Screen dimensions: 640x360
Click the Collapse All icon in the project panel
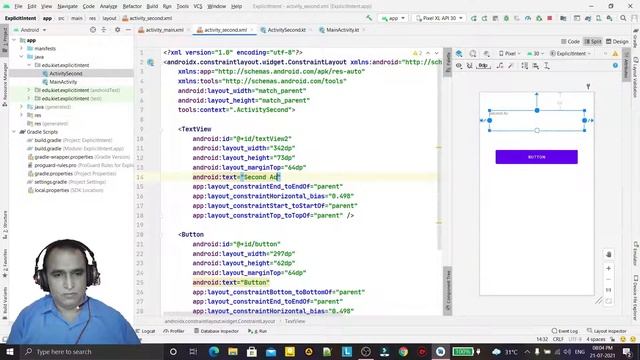coord(104,30)
